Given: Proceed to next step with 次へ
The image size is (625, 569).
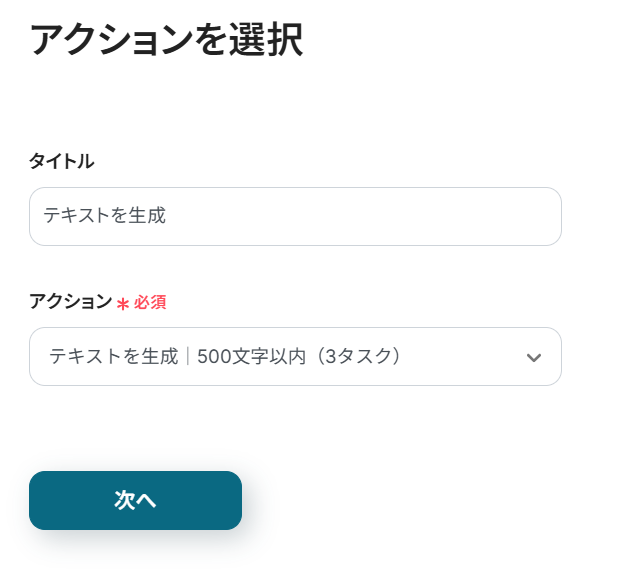Looking at the screenshot, I should pyautogui.click(x=135, y=500).
